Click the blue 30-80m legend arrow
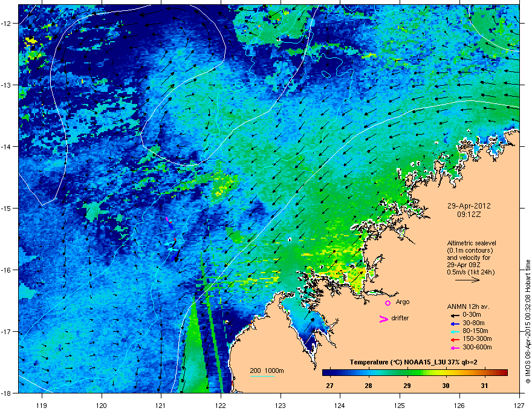This screenshot has height=411, width=532. tap(455, 323)
